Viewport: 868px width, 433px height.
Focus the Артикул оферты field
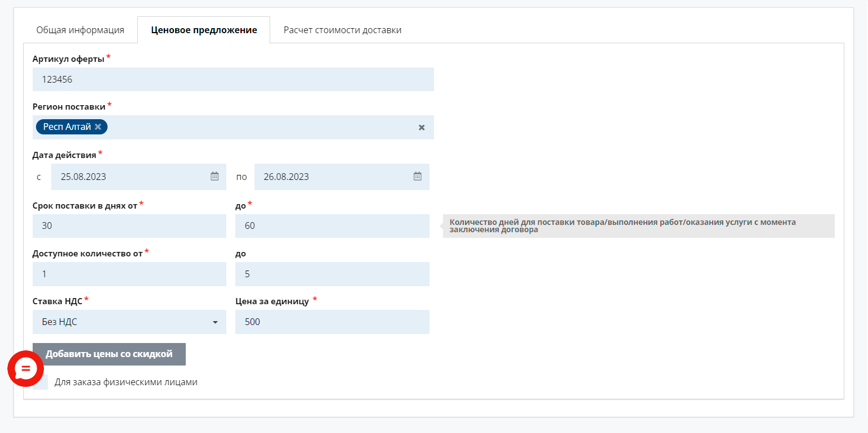click(233, 79)
